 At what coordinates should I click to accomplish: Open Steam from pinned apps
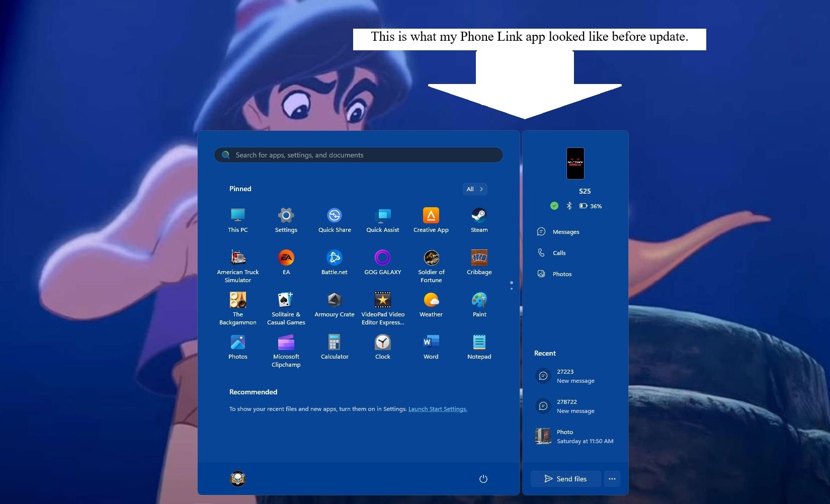479,220
